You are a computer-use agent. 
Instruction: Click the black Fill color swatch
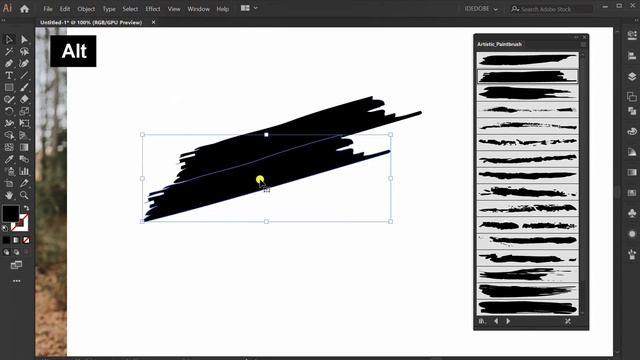[11, 213]
